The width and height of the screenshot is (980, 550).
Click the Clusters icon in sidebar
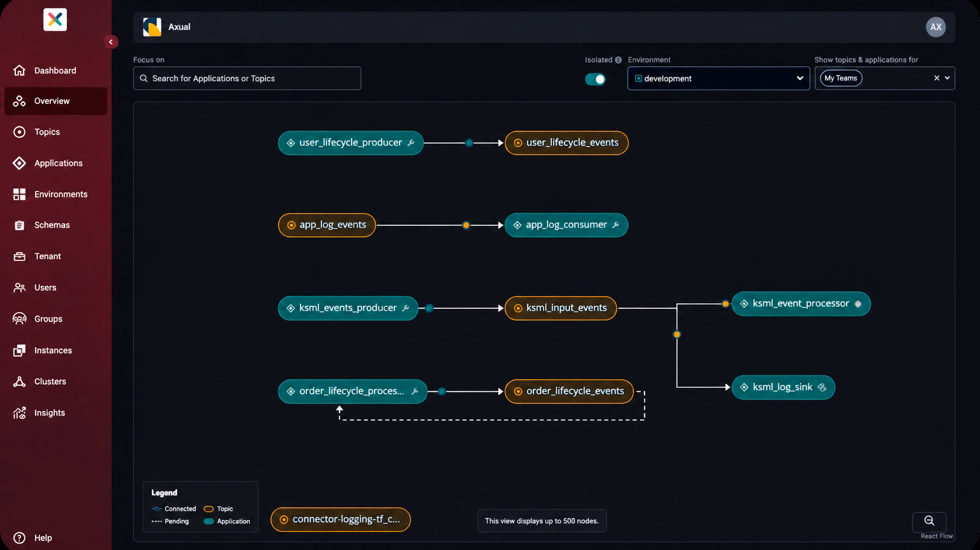20,382
